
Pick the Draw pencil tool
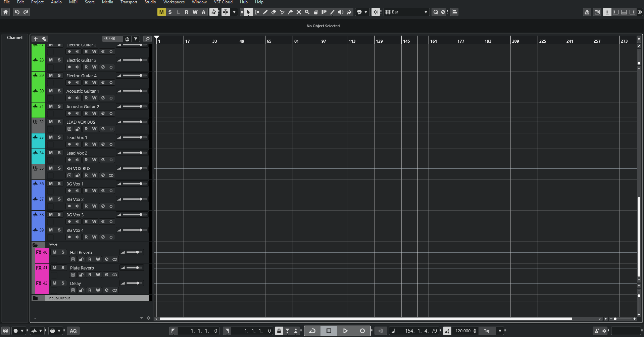tap(265, 12)
